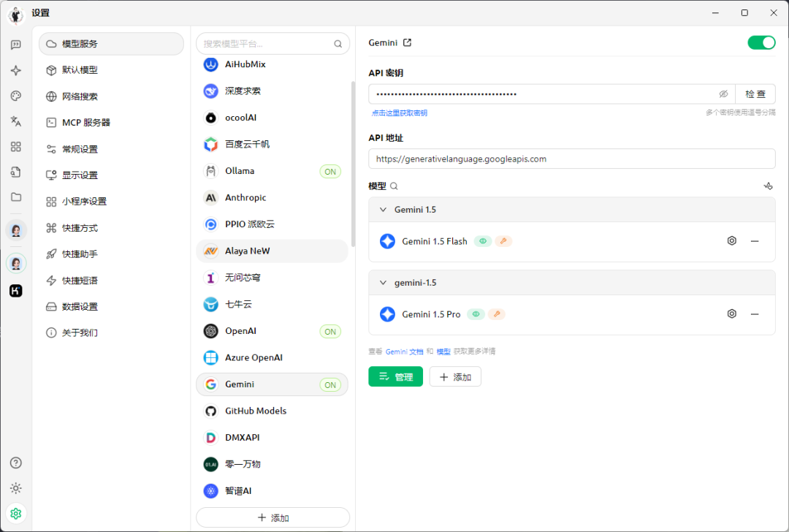789x532 pixels.
Task: Open 快捷短语 settings
Action: click(111, 281)
